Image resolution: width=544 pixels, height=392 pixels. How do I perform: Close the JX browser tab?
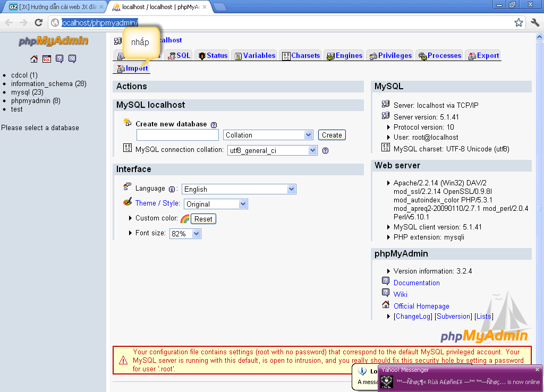pos(101,7)
